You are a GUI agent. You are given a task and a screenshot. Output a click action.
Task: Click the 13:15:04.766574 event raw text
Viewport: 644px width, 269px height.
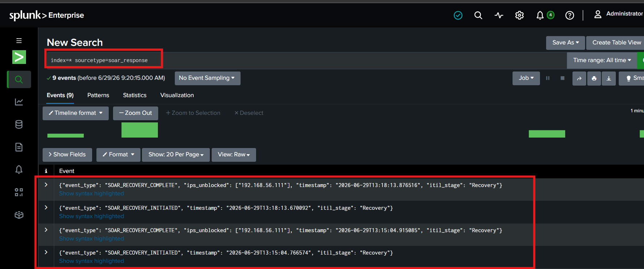(x=226, y=253)
